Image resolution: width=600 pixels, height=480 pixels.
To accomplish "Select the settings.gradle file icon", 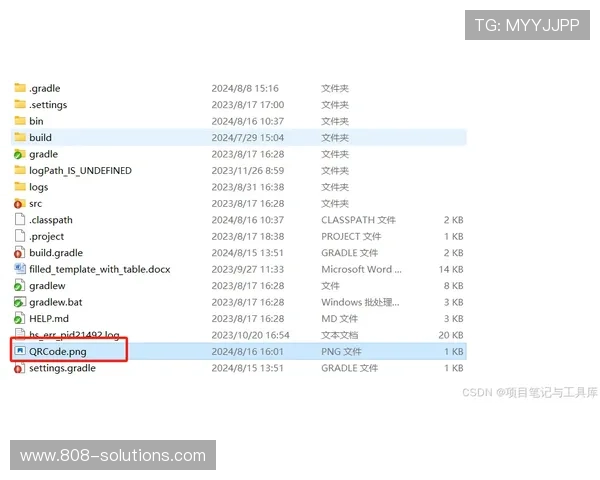I will [20, 368].
